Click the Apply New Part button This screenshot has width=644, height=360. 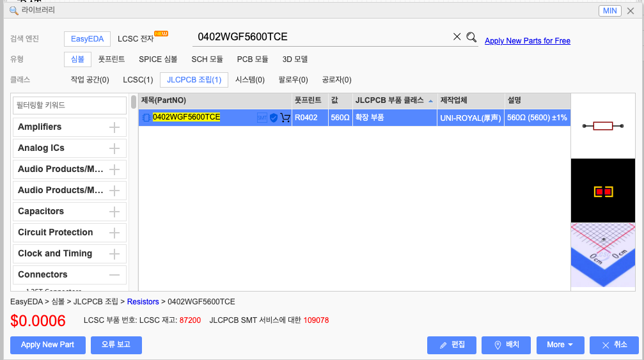47,345
